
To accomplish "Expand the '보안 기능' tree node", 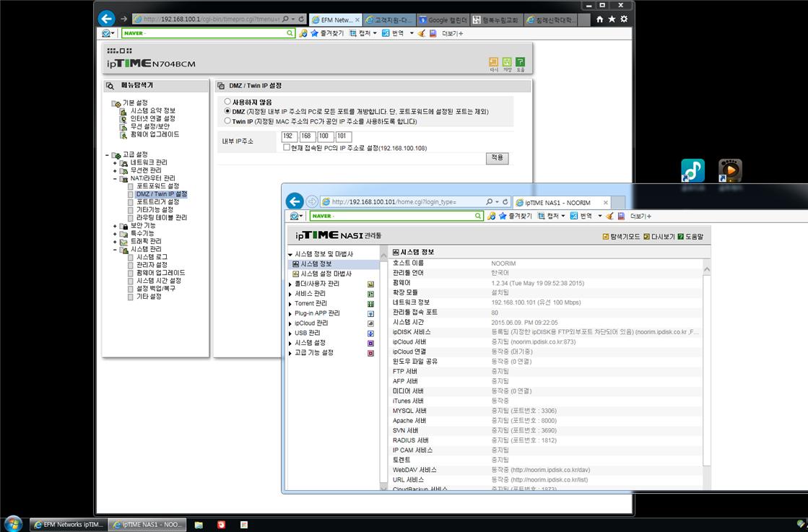I will (x=115, y=225).
